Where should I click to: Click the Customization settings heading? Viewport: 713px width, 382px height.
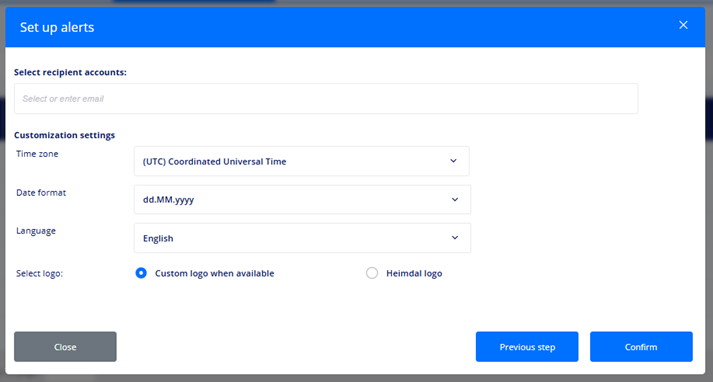point(64,135)
